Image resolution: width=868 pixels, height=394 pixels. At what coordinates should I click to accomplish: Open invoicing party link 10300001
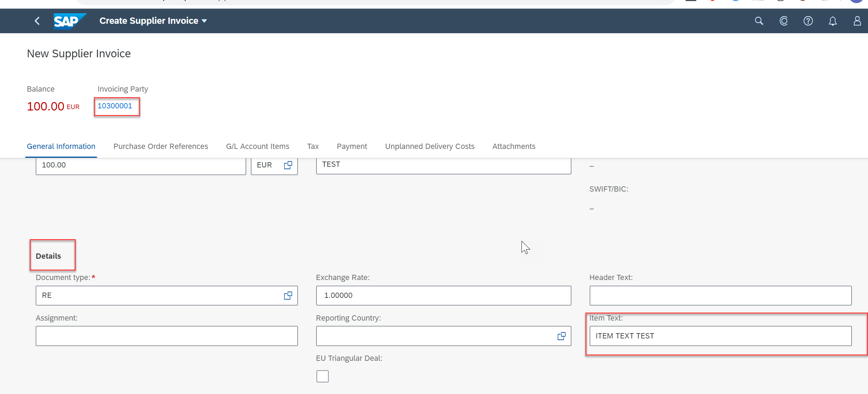115,106
